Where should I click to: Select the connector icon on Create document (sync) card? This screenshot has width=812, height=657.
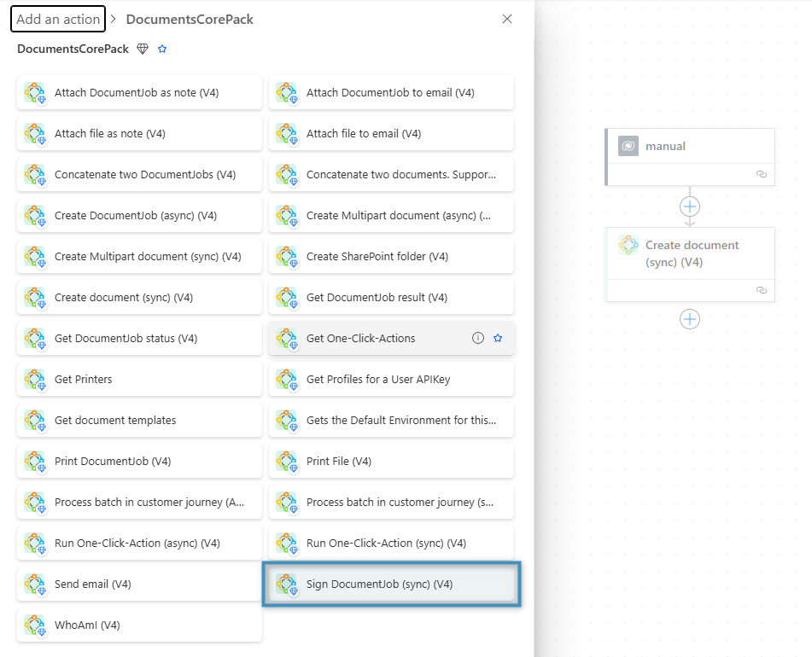pyautogui.click(x=628, y=245)
